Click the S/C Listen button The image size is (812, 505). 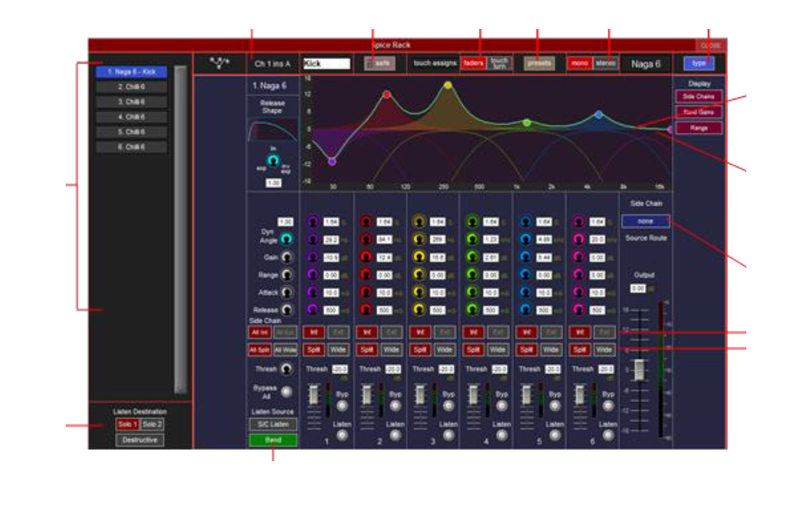(273, 424)
